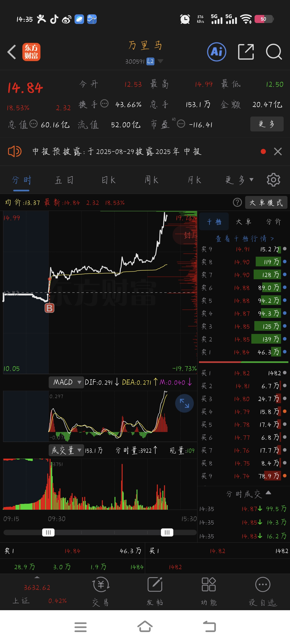
Task: Tap the fullscreen expand chart icon
Action: pos(184,403)
